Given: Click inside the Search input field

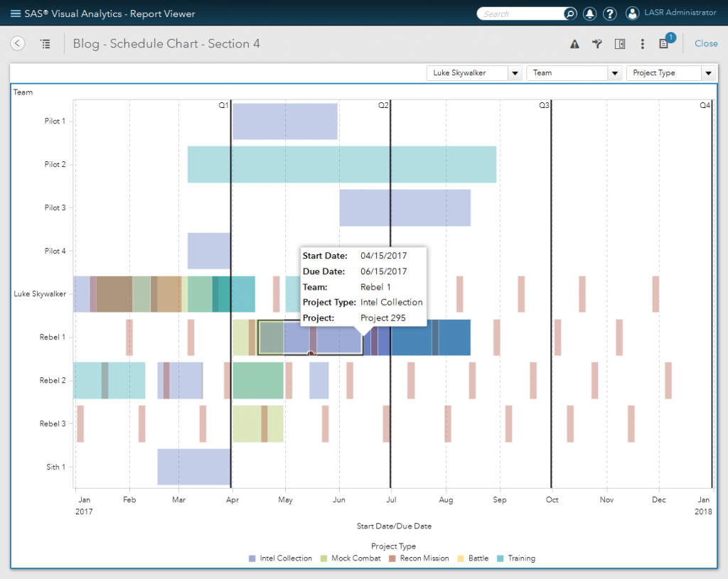Looking at the screenshot, I should [x=526, y=13].
